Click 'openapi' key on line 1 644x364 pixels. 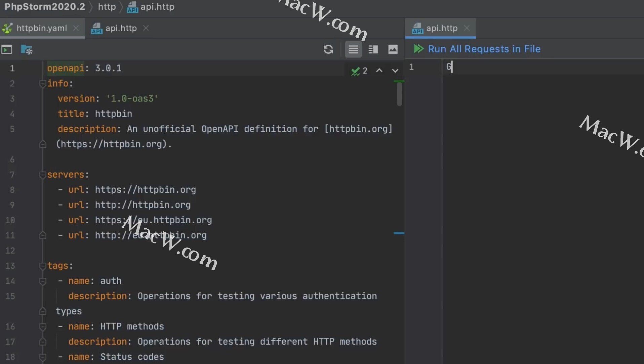66,68
